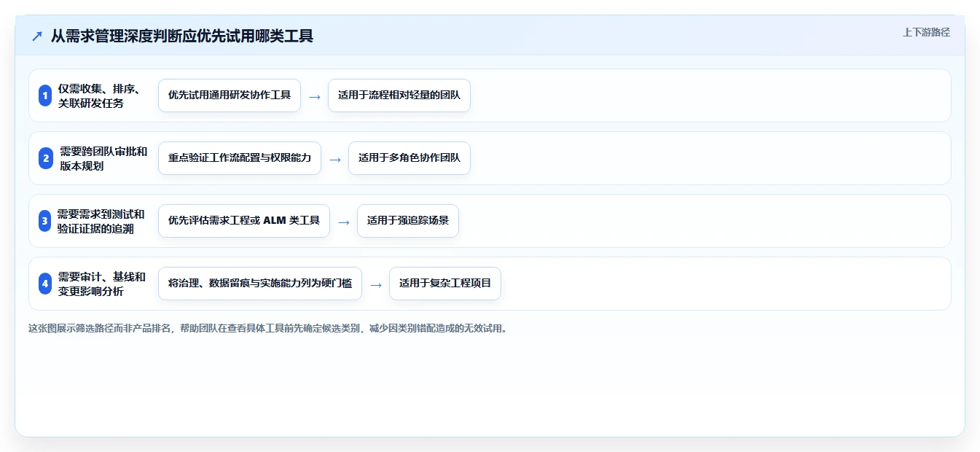Click step badge number 3
The height and width of the screenshot is (452, 980).
44,221
